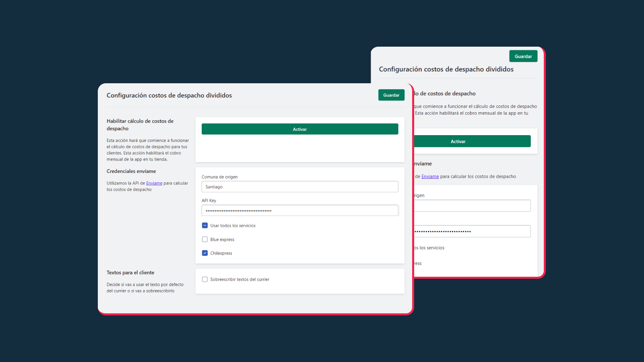
Task: Click the empty origin input in back panel
Action: point(472,206)
